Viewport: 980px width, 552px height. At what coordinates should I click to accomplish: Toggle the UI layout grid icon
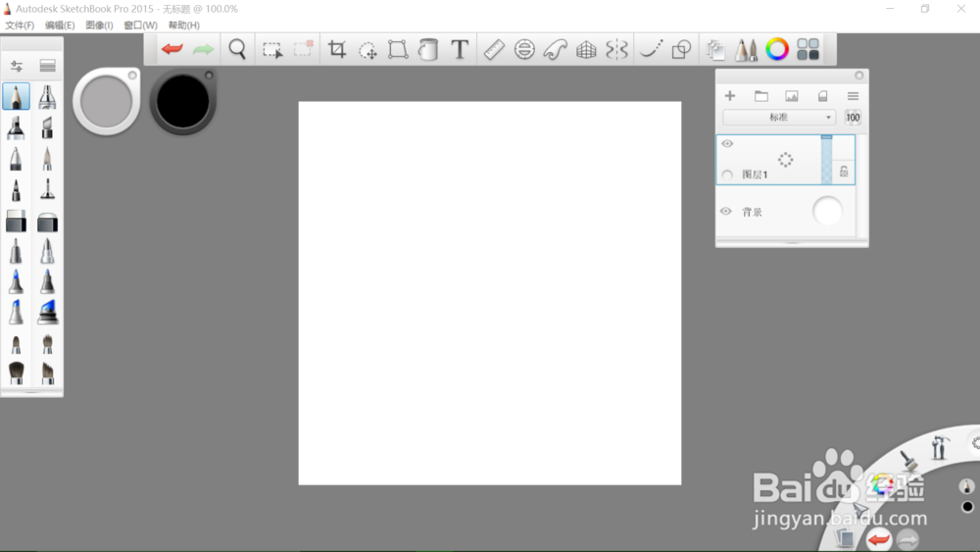(x=808, y=49)
